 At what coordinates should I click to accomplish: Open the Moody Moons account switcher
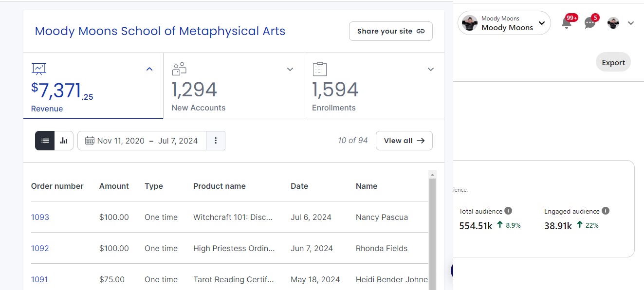pyautogui.click(x=504, y=23)
